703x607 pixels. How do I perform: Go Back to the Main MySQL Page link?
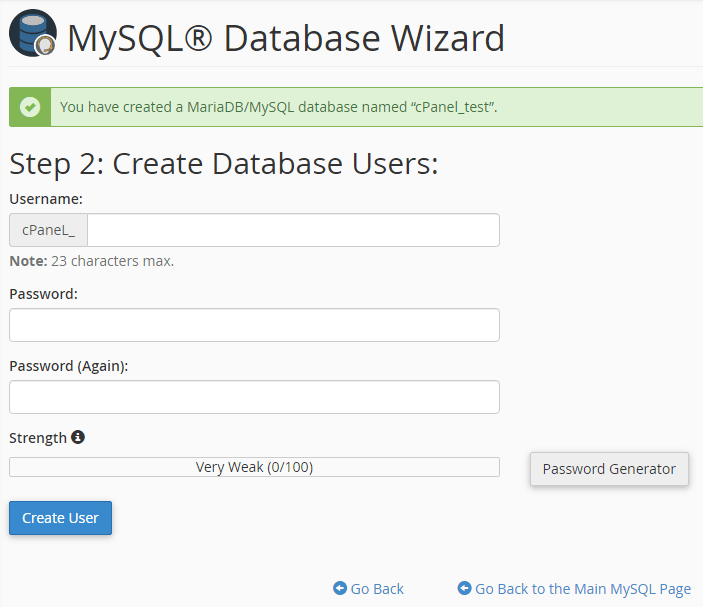[x=583, y=589]
